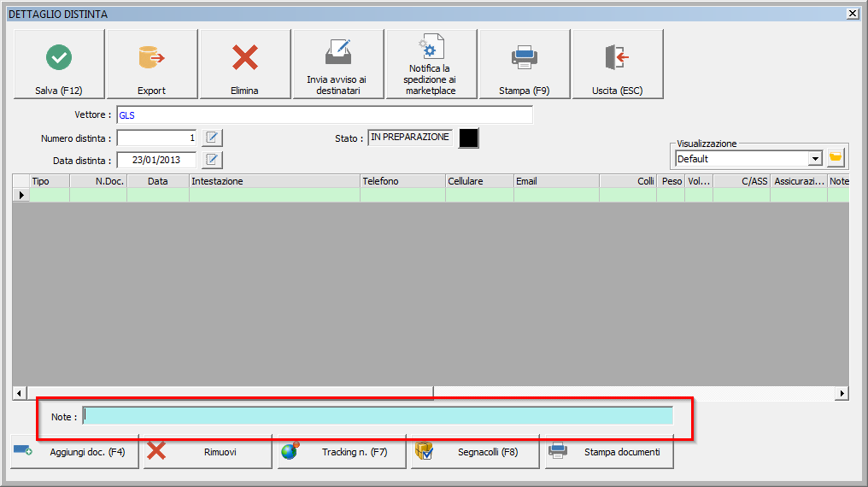This screenshot has height=487, width=868.
Task: Click the yellow folder icon beside Visualizzazione
Action: pos(836,158)
